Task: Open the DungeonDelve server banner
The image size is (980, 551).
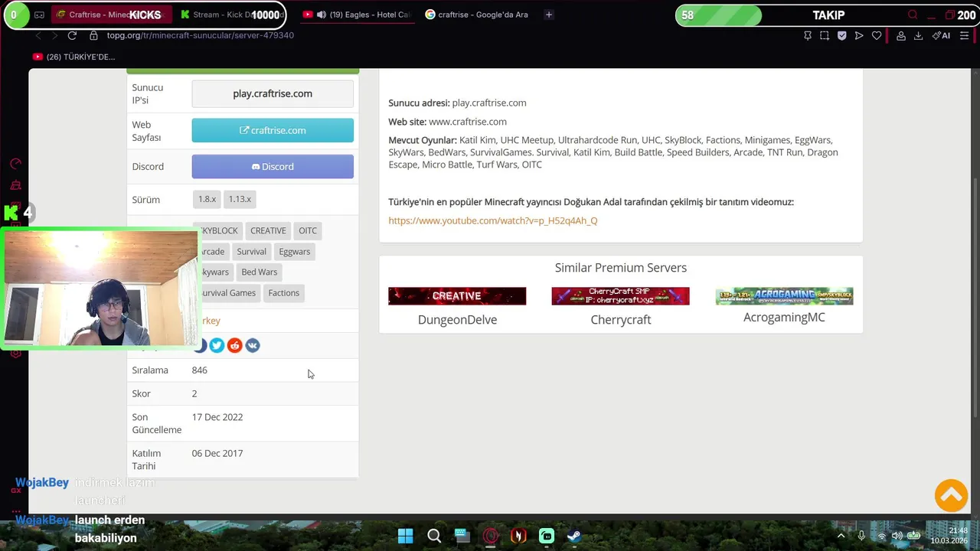Action: tap(457, 296)
